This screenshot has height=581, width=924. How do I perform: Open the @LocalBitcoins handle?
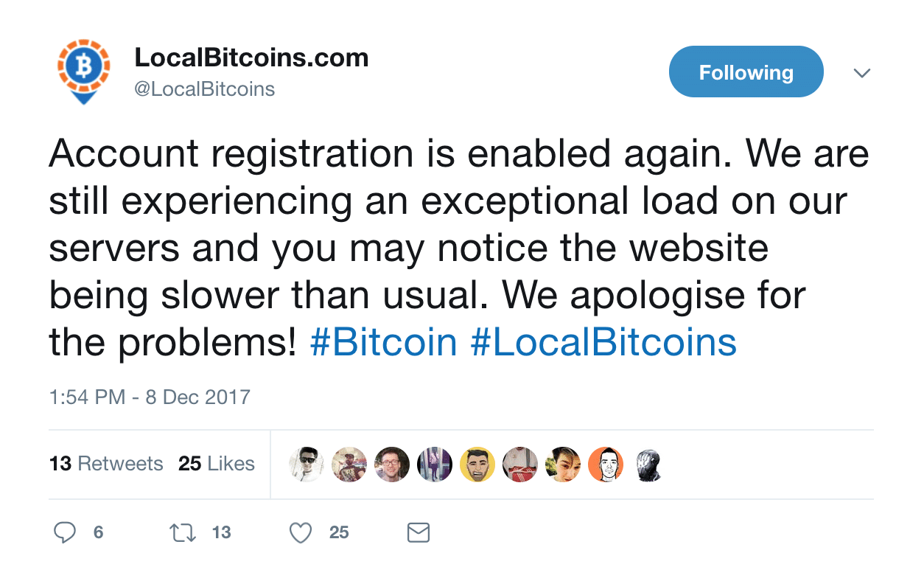click(204, 89)
